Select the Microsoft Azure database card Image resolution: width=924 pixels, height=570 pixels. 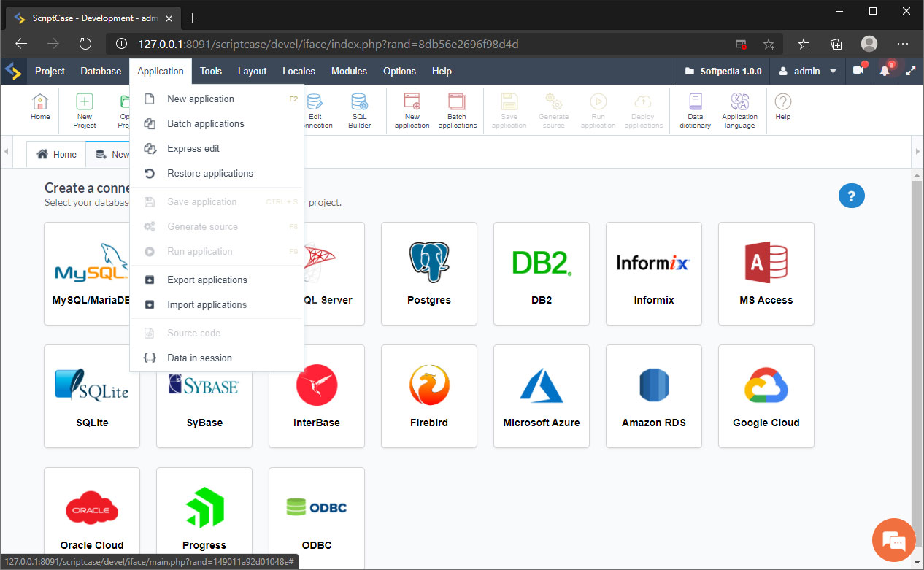click(x=542, y=396)
